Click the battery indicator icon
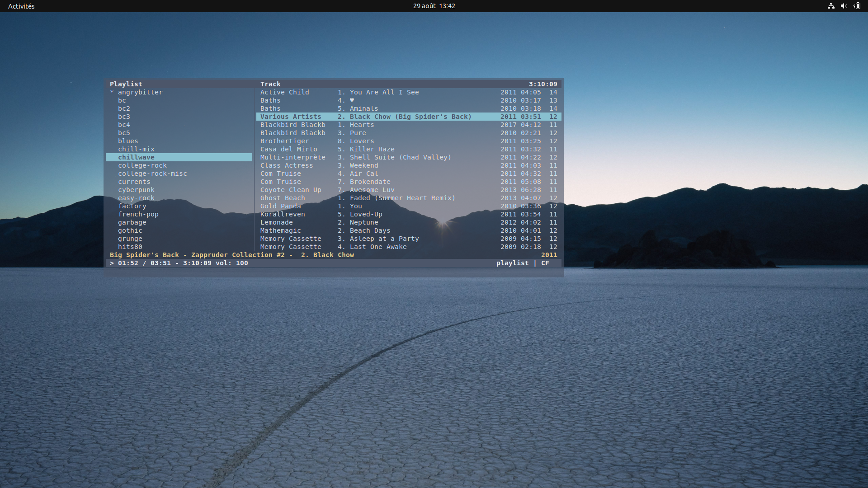 click(x=857, y=6)
